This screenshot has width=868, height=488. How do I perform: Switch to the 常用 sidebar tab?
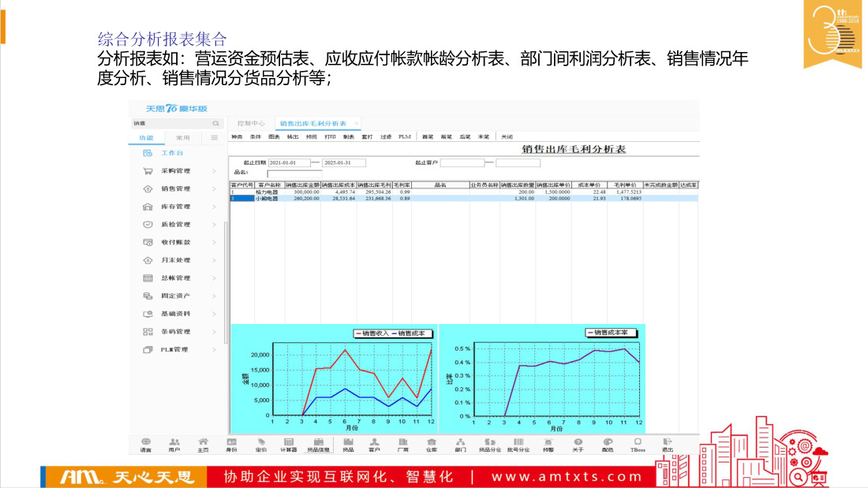click(x=182, y=138)
